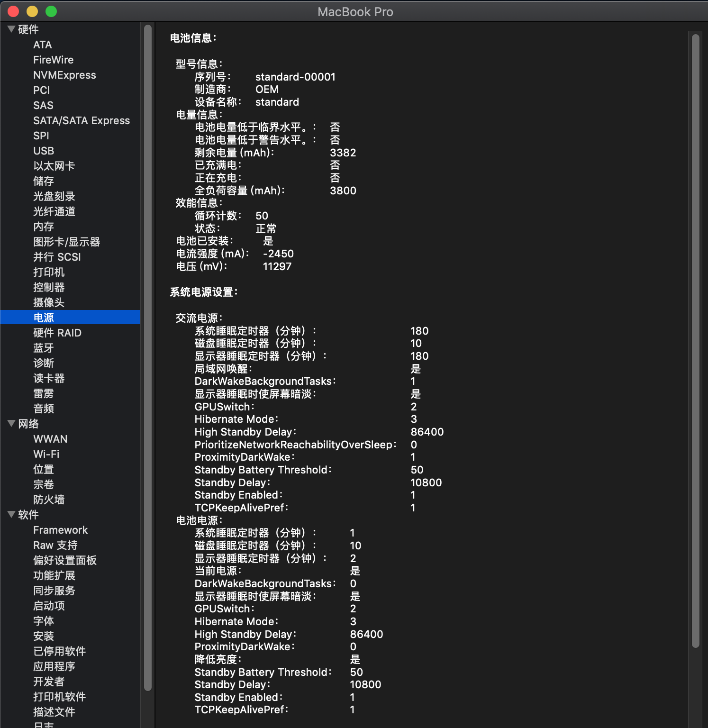Click detail pane vertical scrollbar thumb
Image resolution: width=708 pixels, height=728 pixels.
coord(696,341)
